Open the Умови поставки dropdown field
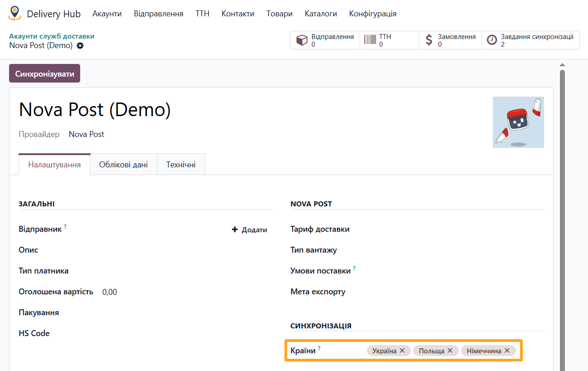This screenshot has width=588, height=371. tap(455, 271)
